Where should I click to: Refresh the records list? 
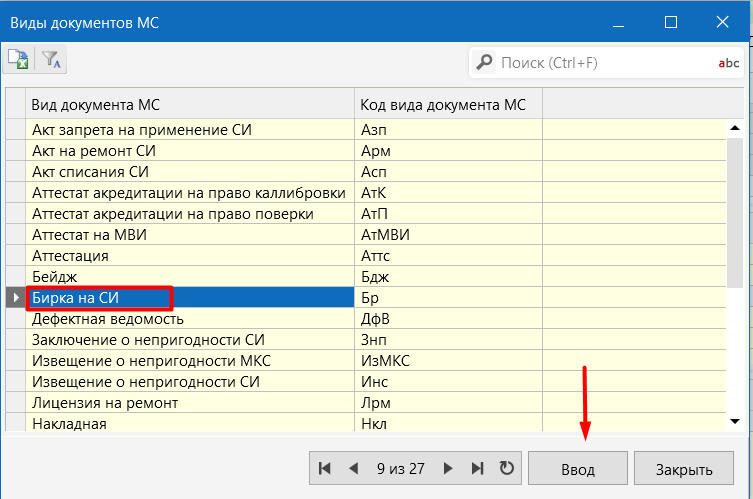507,468
